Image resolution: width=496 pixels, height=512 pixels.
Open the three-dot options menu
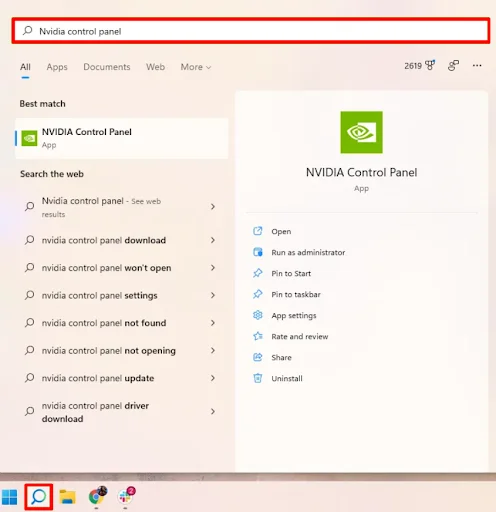point(477,65)
